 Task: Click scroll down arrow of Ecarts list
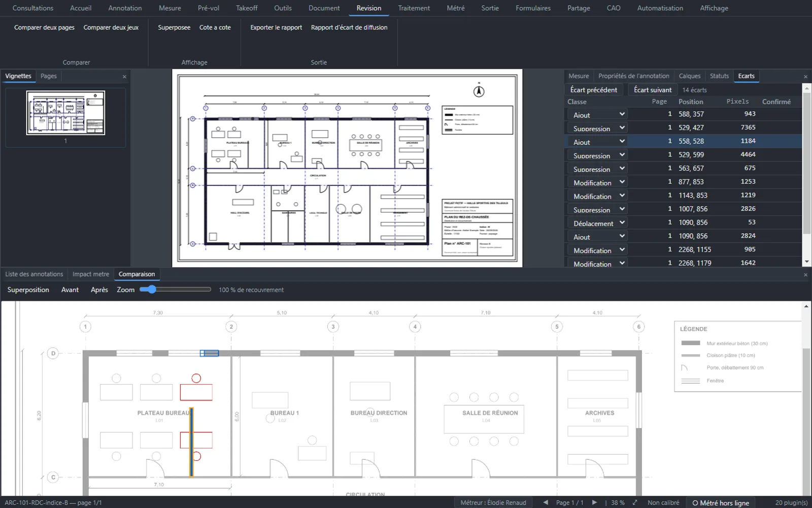pos(807,262)
